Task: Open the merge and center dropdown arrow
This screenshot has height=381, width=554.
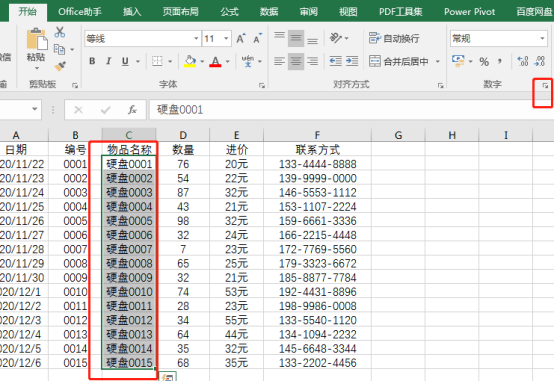Action: [437, 61]
